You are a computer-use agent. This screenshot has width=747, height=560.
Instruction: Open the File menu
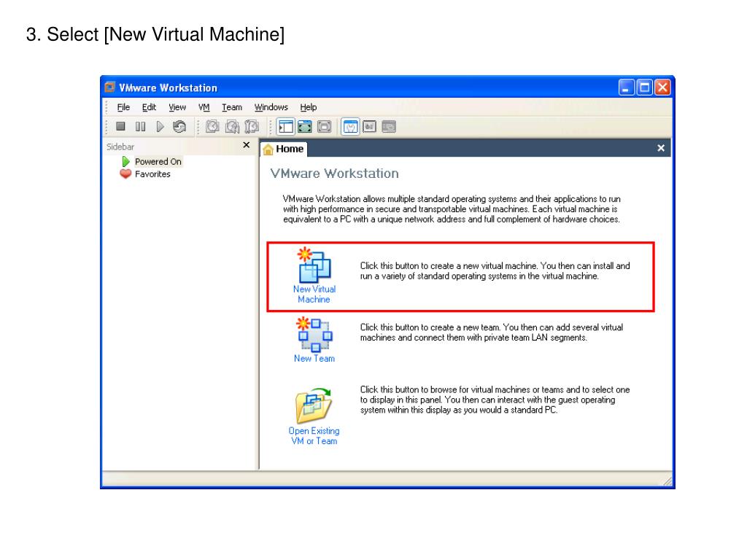tap(123, 107)
